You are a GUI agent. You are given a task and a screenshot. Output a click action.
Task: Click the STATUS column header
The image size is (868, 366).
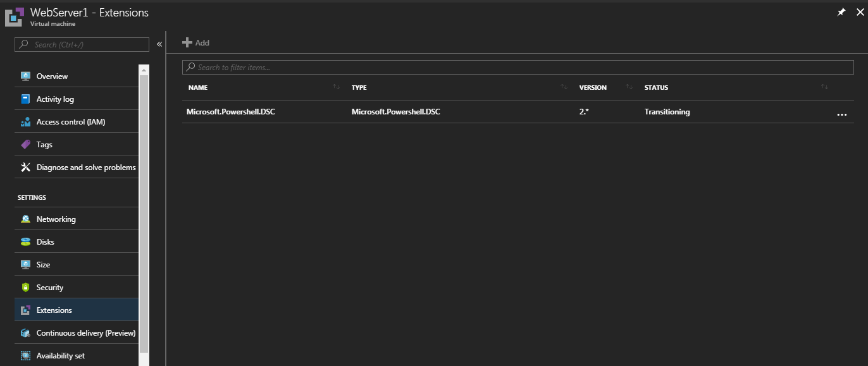point(656,88)
